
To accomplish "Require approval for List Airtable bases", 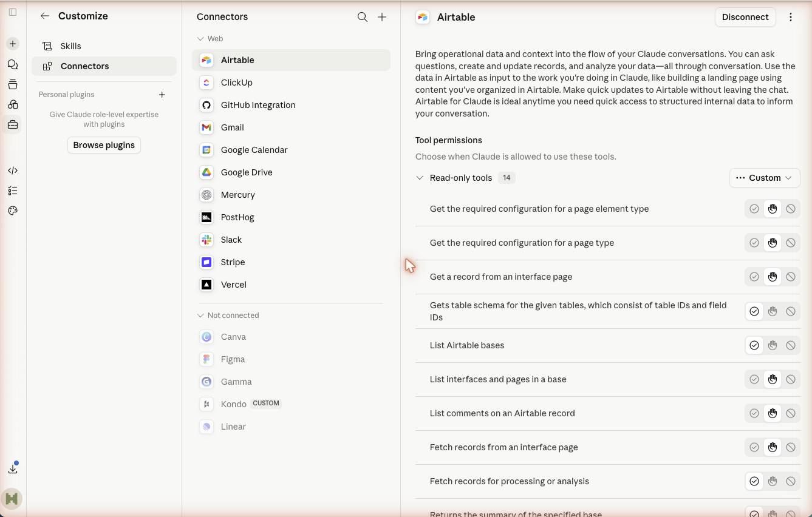I will click(x=773, y=345).
